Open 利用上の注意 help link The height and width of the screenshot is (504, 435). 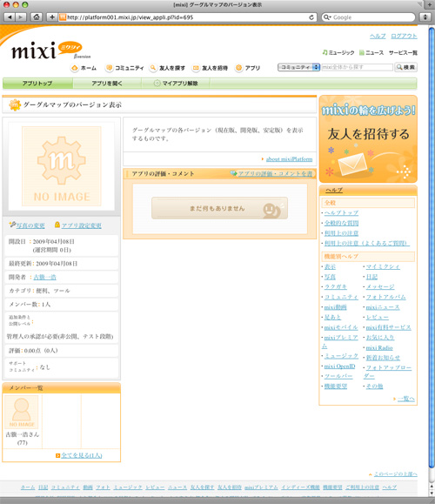click(341, 233)
